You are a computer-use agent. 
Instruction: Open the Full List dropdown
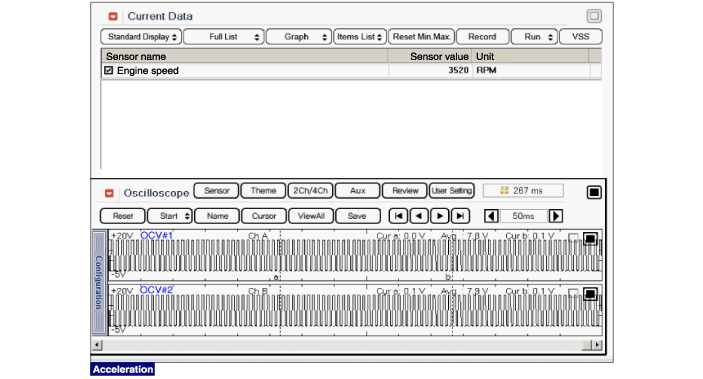pyautogui.click(x=224, y=37)
